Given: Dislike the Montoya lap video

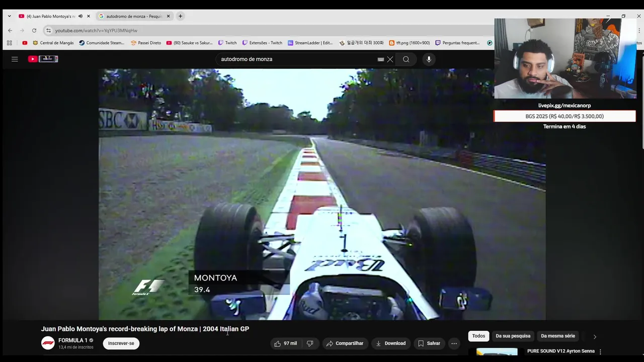Looking at the screenshot, I should coord(310,343).
